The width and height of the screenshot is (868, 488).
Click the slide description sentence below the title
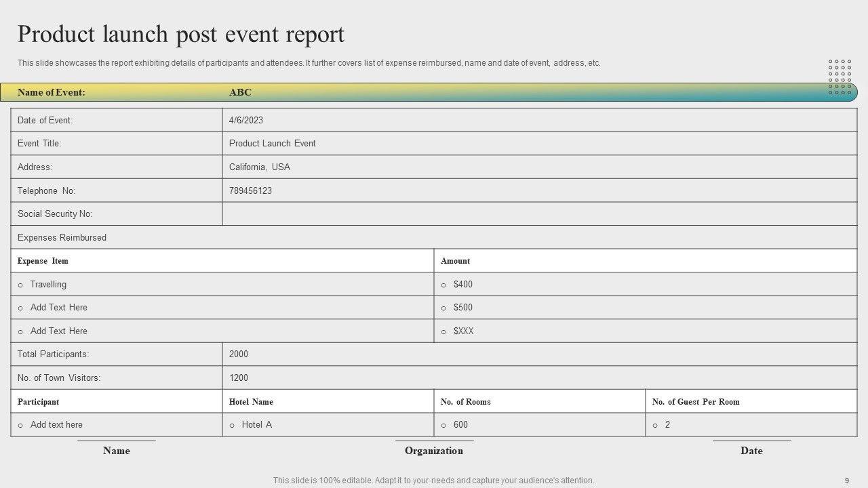pos(309,63)
